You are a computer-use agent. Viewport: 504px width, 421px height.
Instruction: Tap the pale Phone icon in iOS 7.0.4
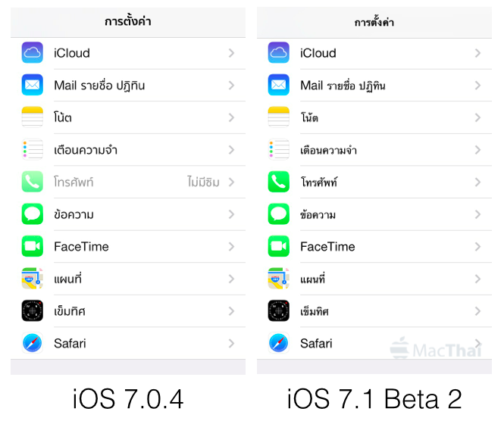32,182
